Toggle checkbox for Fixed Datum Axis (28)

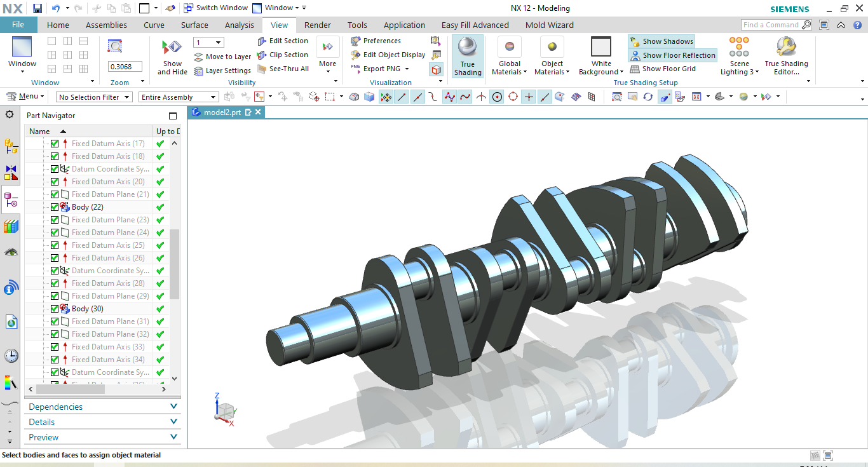[x=55, y=283]
